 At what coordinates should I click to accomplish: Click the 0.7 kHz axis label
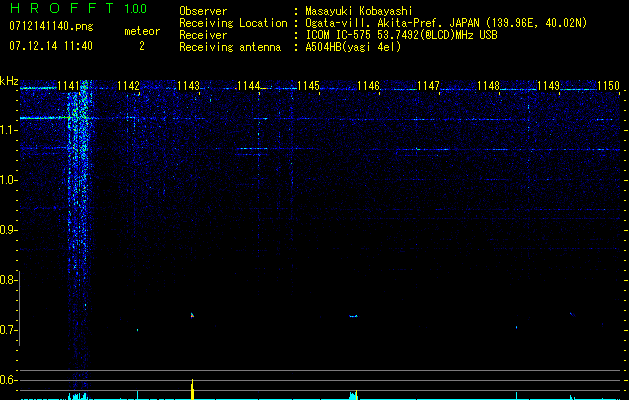pyautogui.click(x=7, y=330)
